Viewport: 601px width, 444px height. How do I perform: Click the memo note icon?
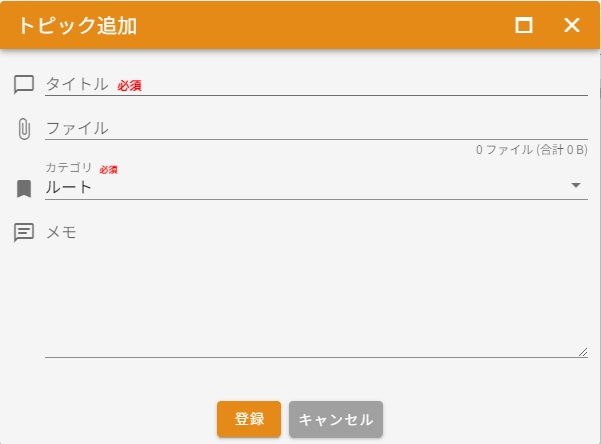(24, 233)
